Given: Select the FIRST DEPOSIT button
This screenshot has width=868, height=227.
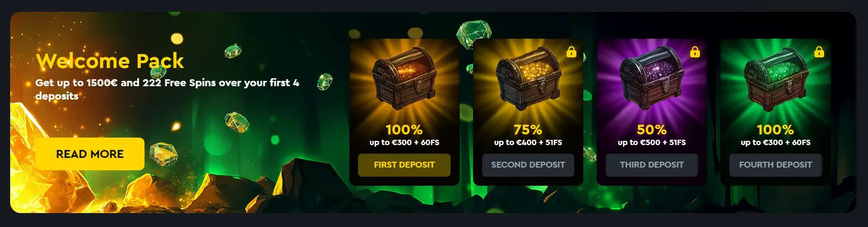Looking at the screenshot, I should click(404, 165).
